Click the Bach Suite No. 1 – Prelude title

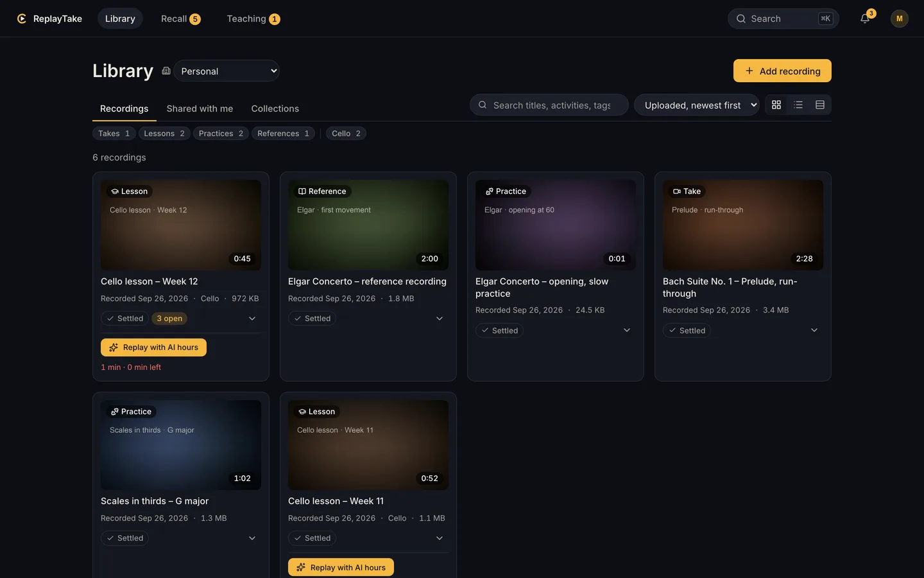point(730,287)
